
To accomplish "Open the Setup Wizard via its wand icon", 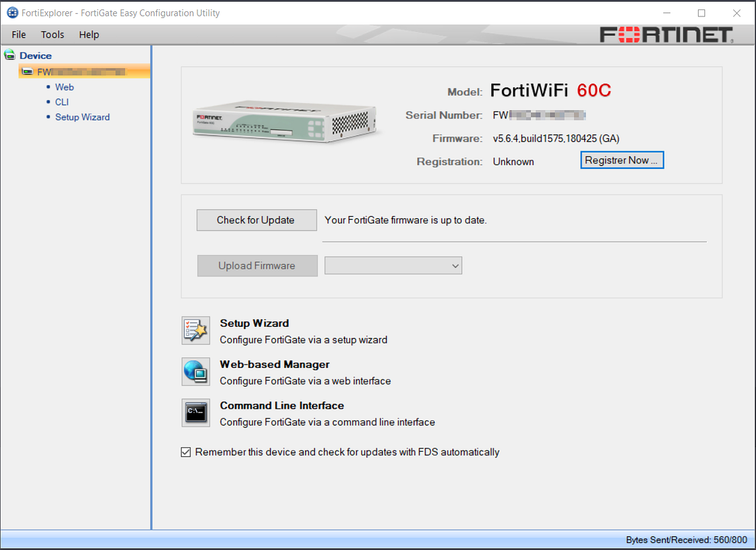I will tap(195, 330).
